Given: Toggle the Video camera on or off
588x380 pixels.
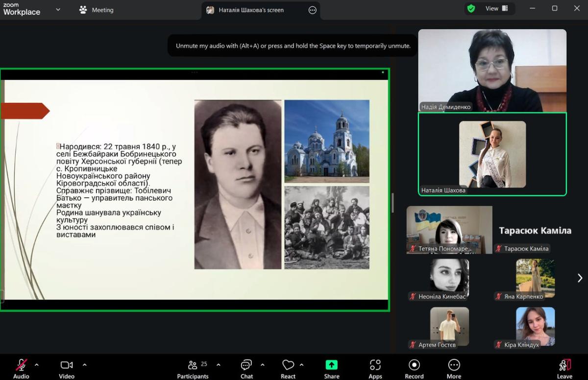Looking at the screenshot, I should click(x=67, y=365).
